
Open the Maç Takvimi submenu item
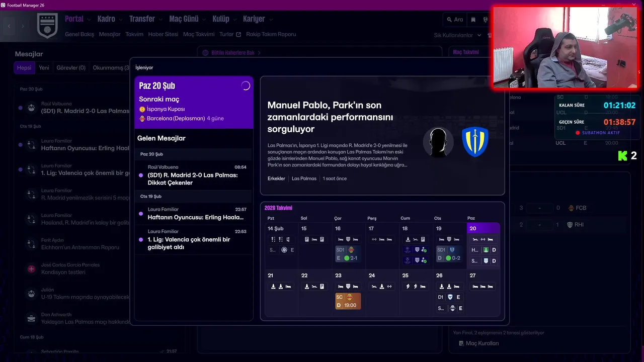(x=199, y=35)
